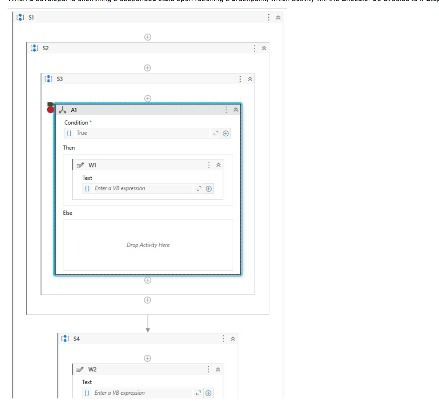Click the A1 Condition field containing True
The height and width of the screenshot is (410, 439).
click(137, 133)
